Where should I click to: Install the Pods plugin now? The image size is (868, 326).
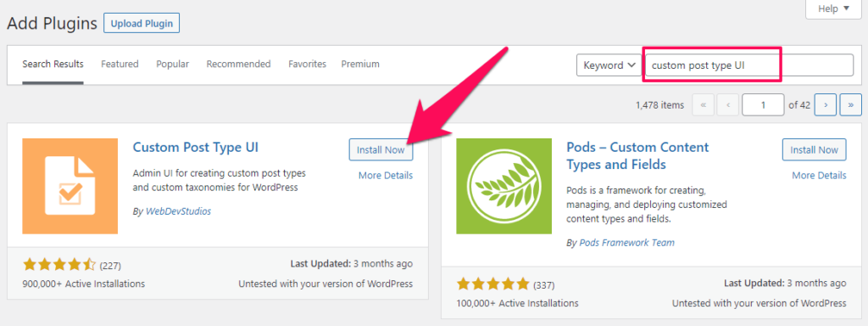[815, 149]
